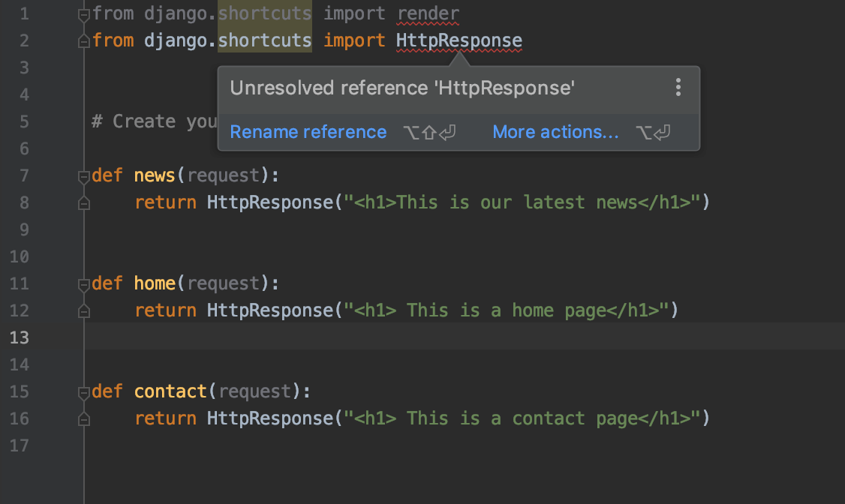Click the 'news' function name
The image size is (845, 504).
(155, 175)
